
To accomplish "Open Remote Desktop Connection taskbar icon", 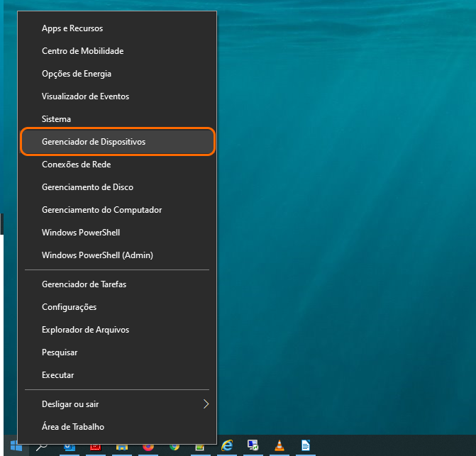I will pyautogui.click(x=253, y=445).
